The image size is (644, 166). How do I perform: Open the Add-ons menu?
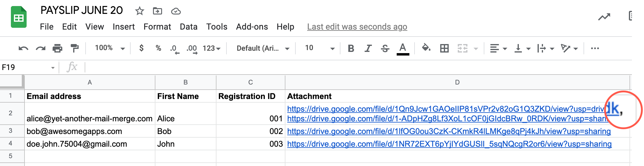point(252,27)
